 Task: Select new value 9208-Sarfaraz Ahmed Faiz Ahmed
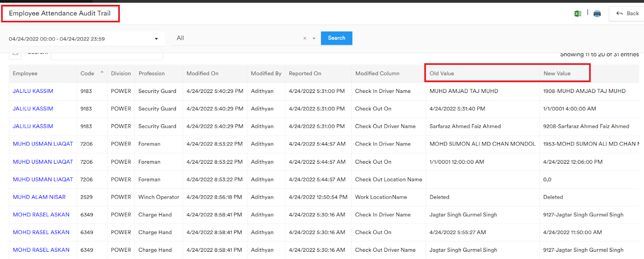(586, 126)
